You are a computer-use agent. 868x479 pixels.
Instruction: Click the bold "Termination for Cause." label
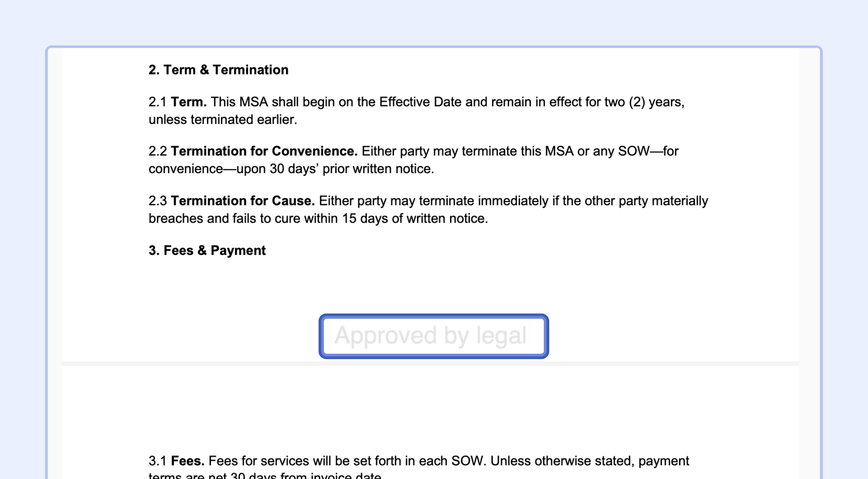pyautogui.click(x=243, y=201)
